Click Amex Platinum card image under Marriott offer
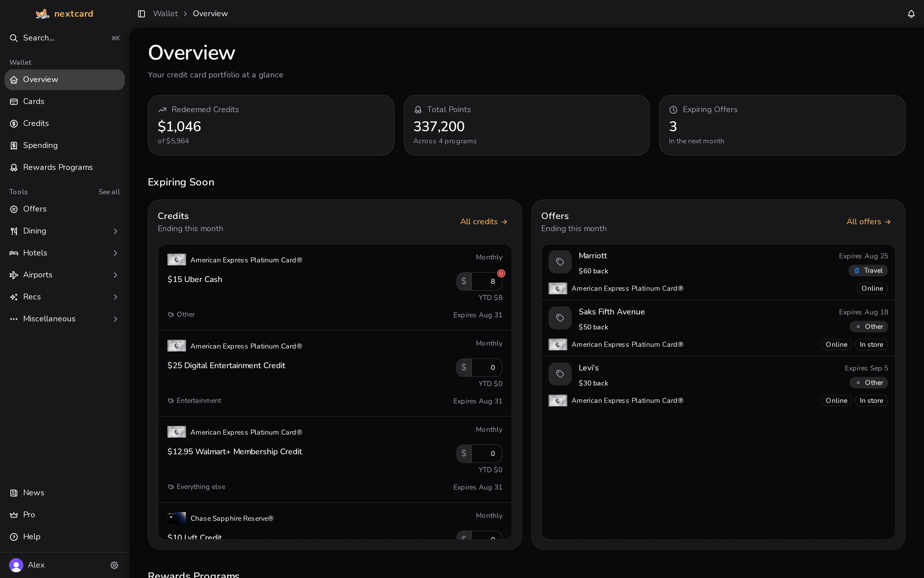 tap(558, 288)
